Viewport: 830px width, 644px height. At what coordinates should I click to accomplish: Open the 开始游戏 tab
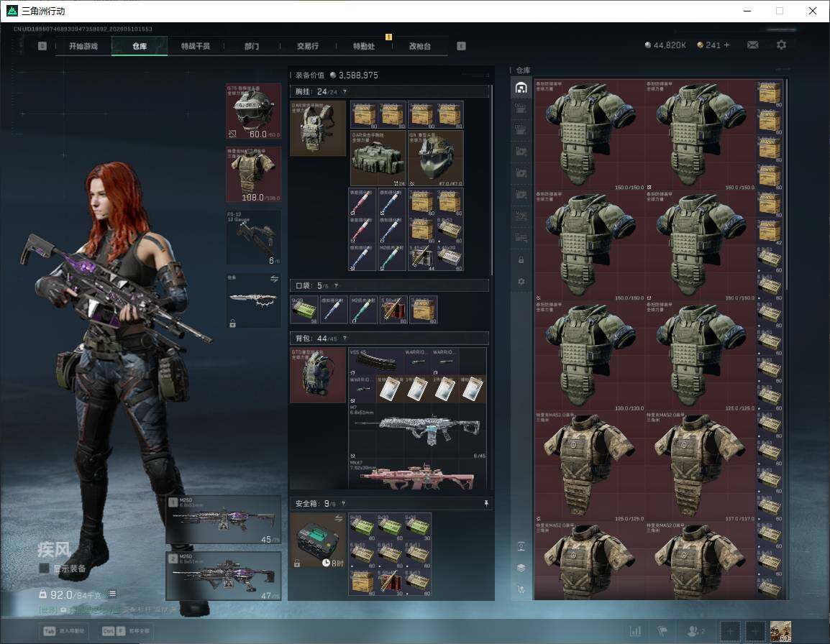pos(83,46)
